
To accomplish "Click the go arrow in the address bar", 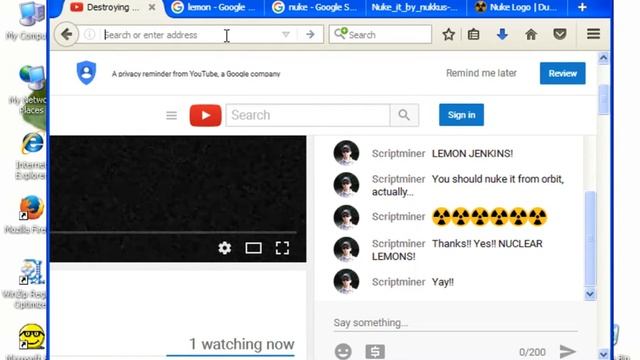I will tap(310, 35).
